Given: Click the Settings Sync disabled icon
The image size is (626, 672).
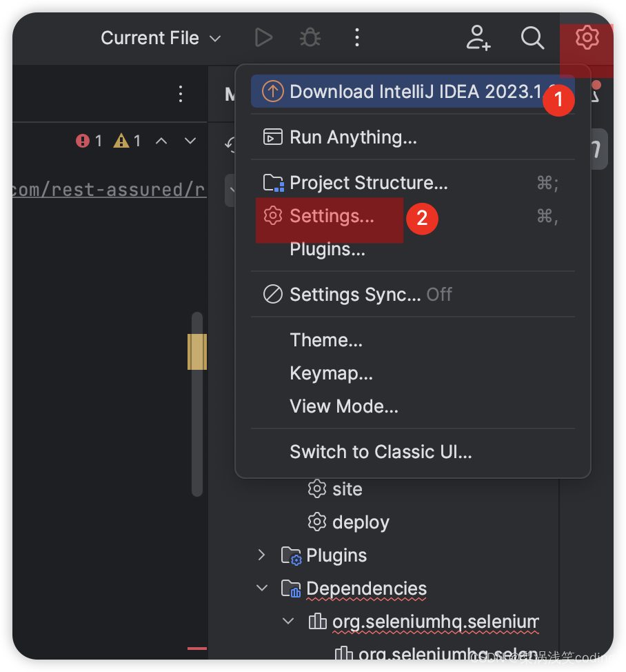Looking at the screenshot, I should point(273,295).
